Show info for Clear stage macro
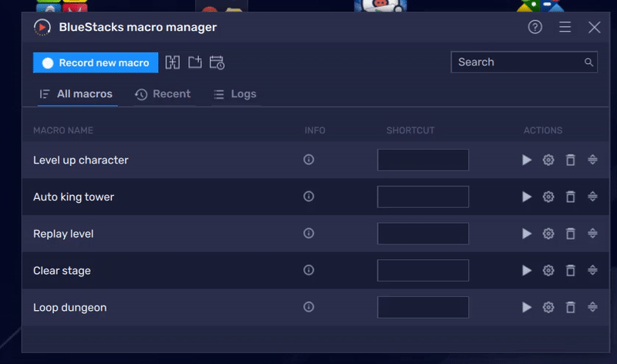The image size is (617, 364). click(x=308, y=270)
